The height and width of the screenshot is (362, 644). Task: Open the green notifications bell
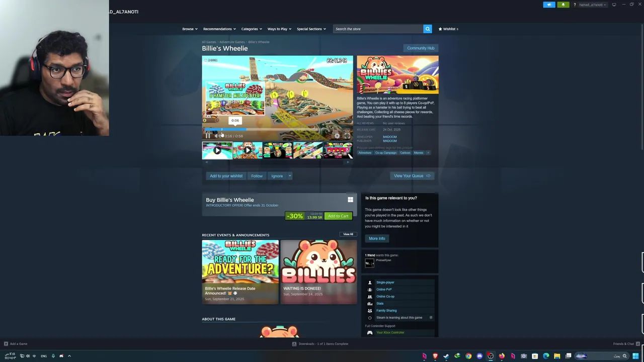[x=563, y=5]
